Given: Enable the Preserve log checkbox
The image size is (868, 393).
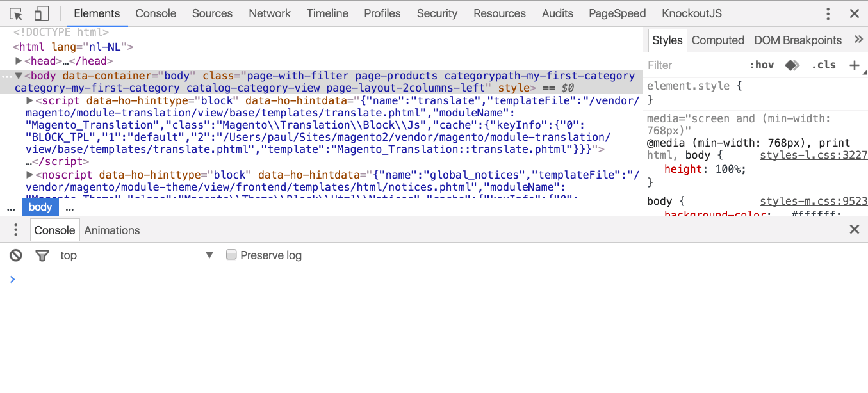Looking at the screenshot, I should tap(231, 255).
